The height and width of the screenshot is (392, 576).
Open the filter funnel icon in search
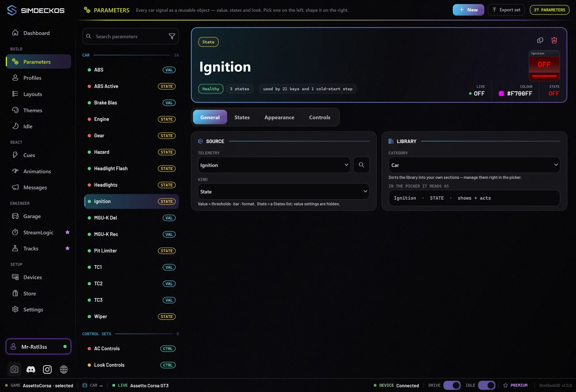(x=172, y=36)
